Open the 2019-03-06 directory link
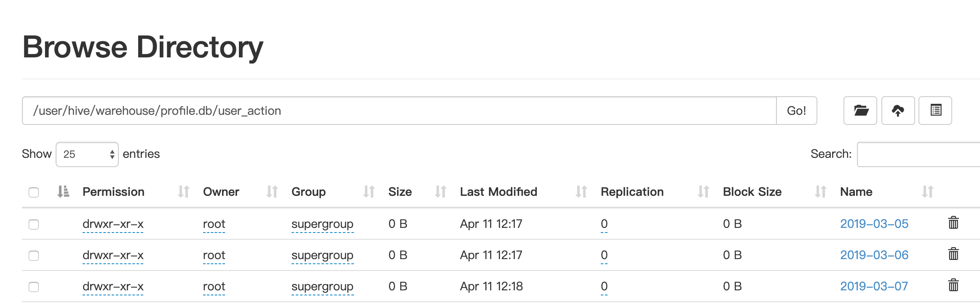The width and height of the screenshot is (980, 303). coord(874,255)
